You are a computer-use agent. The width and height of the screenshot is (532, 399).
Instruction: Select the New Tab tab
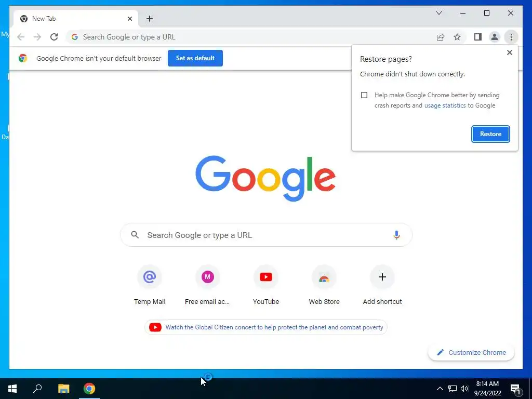[76, 19]
